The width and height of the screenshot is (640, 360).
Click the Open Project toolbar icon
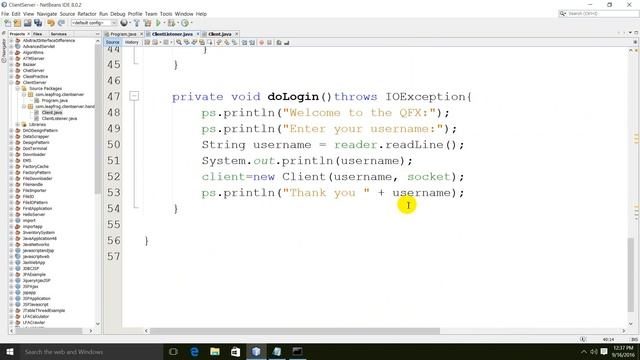(x=27, y=23)
